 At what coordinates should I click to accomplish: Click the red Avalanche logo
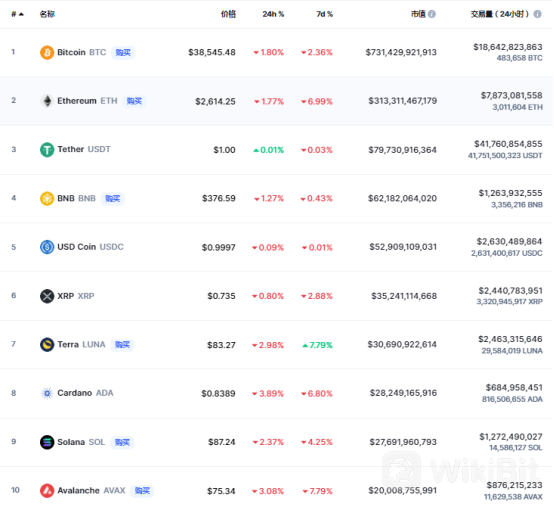pos(47,490)
